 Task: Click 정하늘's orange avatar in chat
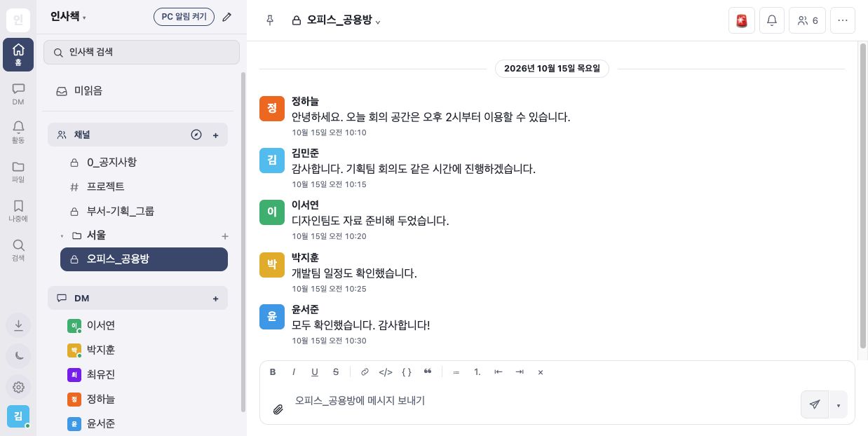[x=272, y=109]
